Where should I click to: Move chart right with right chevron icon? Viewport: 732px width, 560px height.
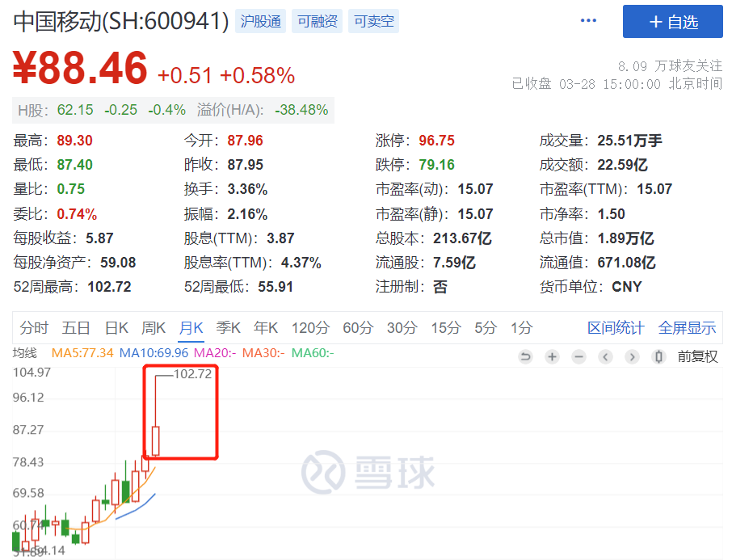[632, 357]
